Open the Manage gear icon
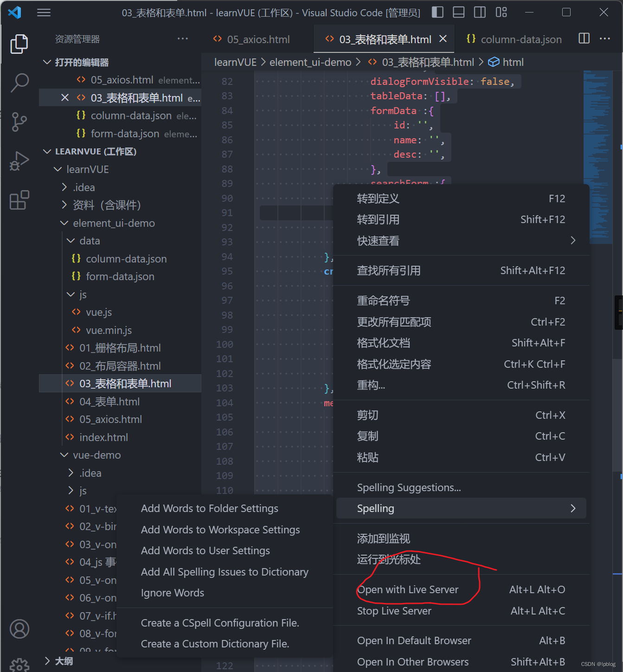 (19, 665)
